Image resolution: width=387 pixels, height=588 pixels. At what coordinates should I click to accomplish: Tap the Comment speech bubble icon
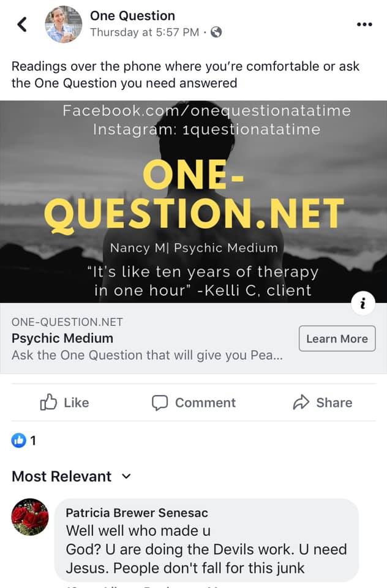point(159,403)
